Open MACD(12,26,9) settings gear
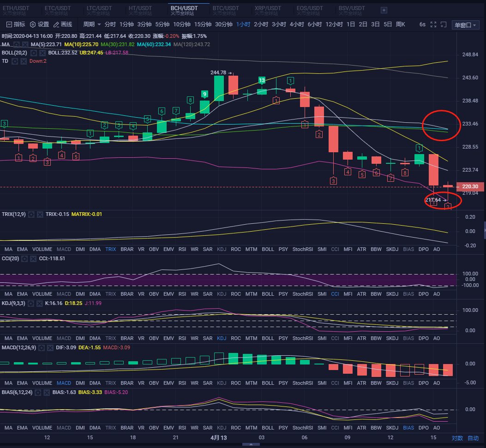The image size is (486, 448). (42, 348)
